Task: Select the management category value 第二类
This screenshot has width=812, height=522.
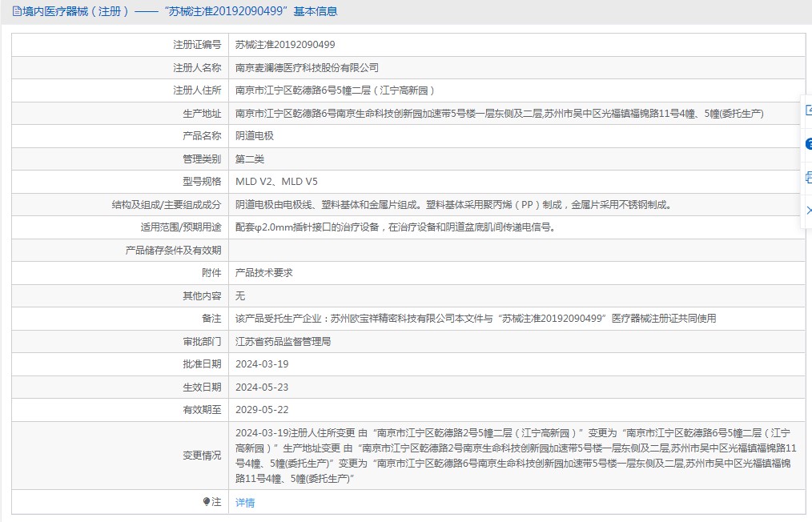Action: pyautogui.click(x=249, y=159)
